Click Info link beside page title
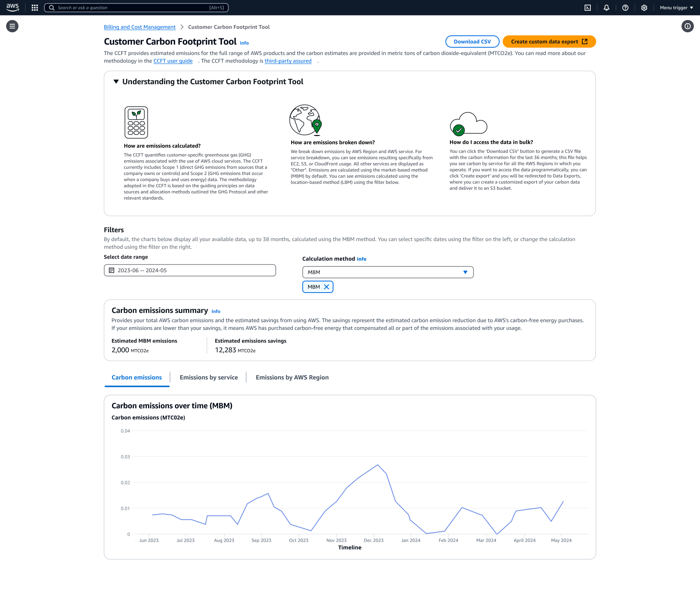This screenshot has height=589, width=700. 244,43
